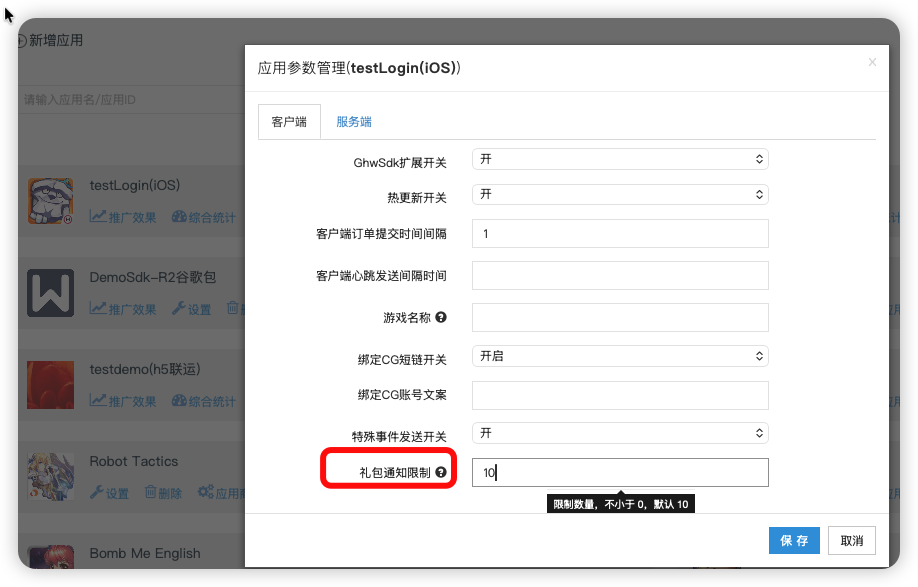
Task: Click trash icon under DemoSdk-R2谷歌包
Action: (232, 308)
